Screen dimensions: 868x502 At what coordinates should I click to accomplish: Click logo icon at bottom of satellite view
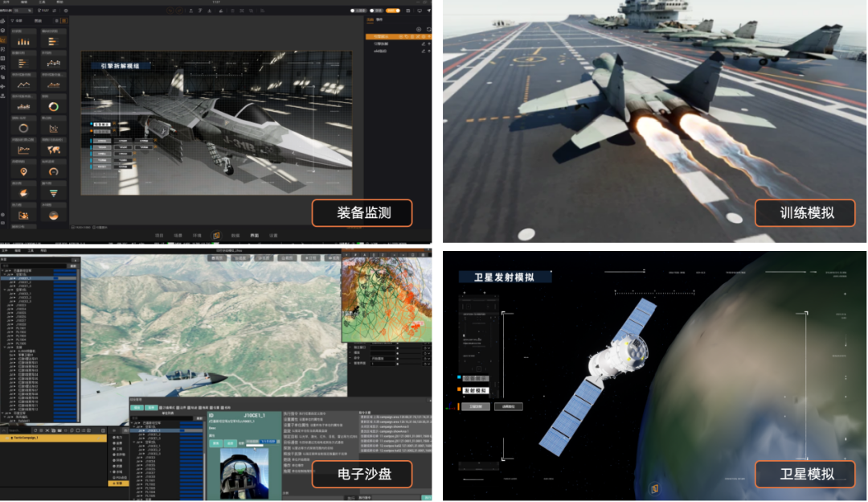pyautogui.click(x=655, y=488)
